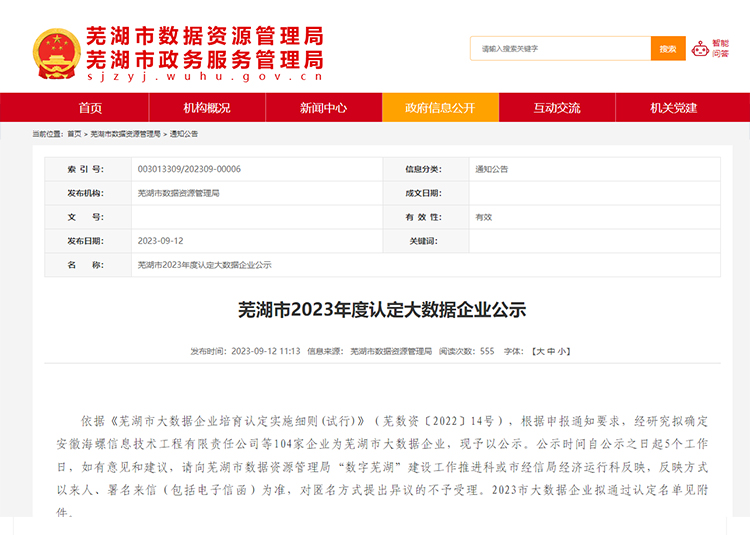This screenshot has height=535, width=750.
Task: Go to the 首页 navigation tab
Action: tap(90, 108)
